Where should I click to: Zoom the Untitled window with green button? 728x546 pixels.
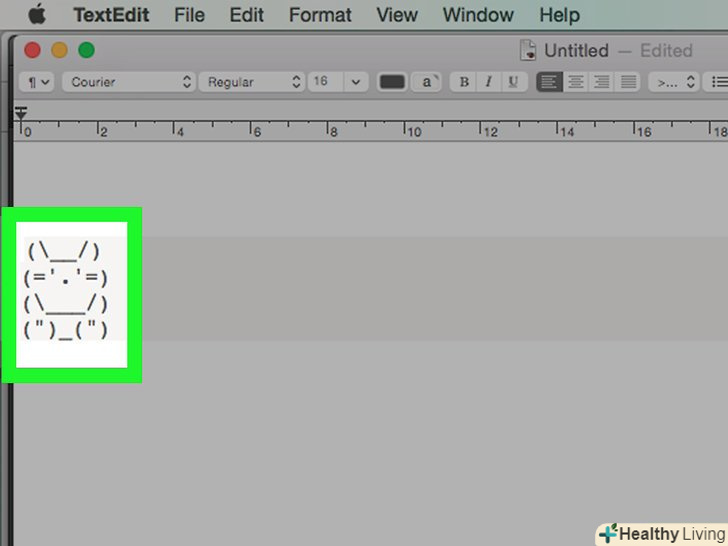pyautogui.click(x=86, y=50)
